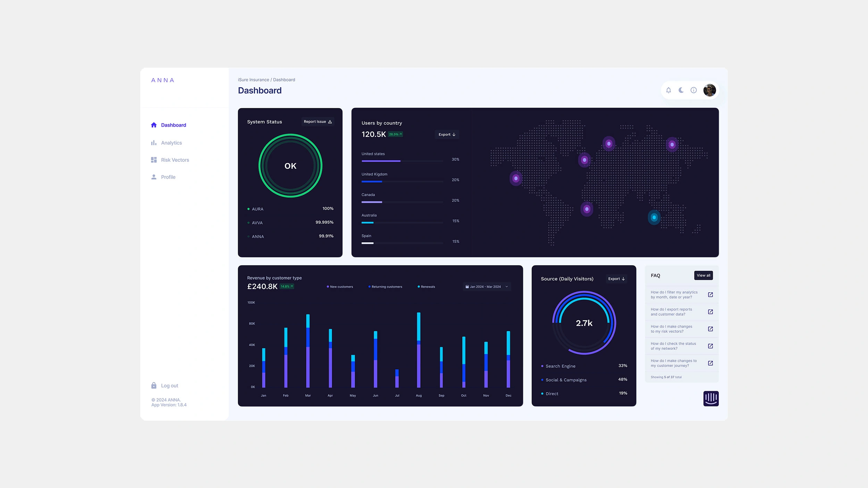Viewport: 868px width, 488px height.
Task: Open external link for customer journey FAQ
Action: point(710,363)
